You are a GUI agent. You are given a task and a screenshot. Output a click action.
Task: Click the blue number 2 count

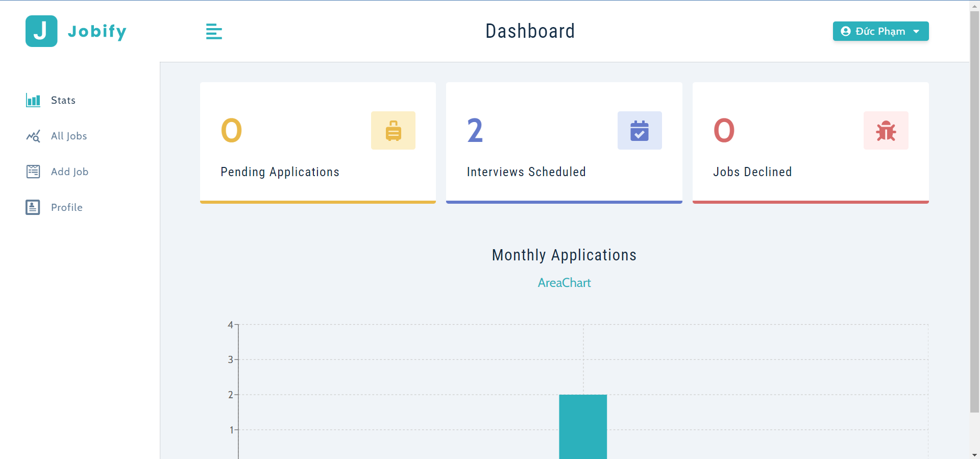pyautogui.click(x=475, y=131)
